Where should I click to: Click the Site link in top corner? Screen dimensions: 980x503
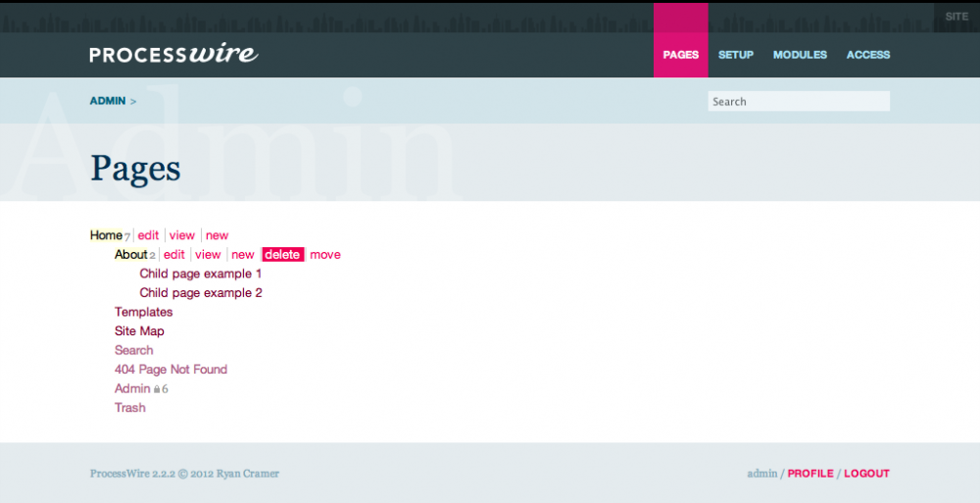955,17
